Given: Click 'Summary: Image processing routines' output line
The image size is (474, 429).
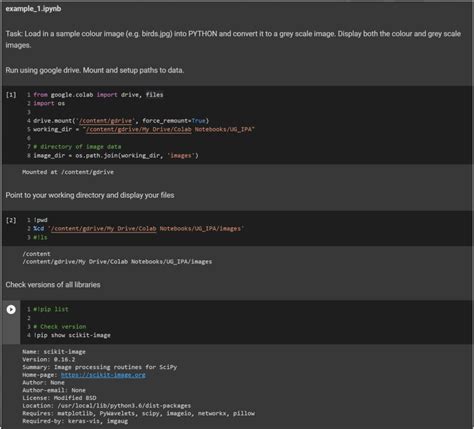Looking at the screenshot, I should pos(100,367).
